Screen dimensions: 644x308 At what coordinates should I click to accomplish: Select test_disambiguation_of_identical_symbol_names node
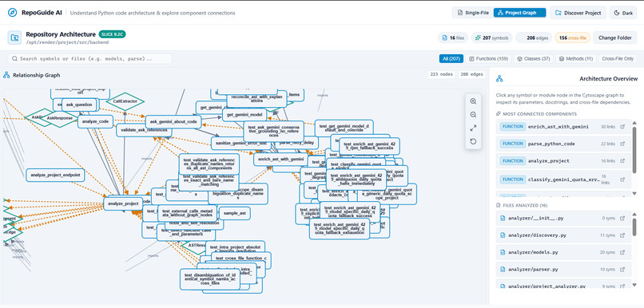pos(210,279)
